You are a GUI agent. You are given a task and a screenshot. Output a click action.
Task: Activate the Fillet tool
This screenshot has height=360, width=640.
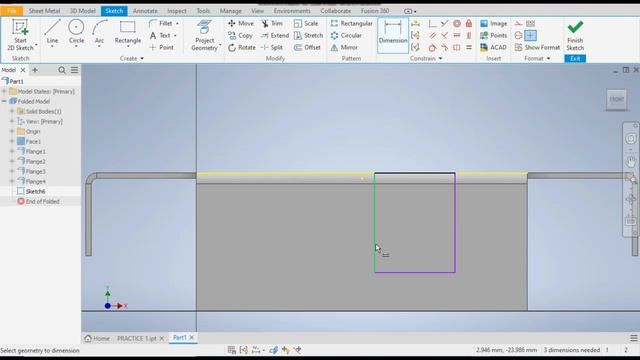point(162,23)
